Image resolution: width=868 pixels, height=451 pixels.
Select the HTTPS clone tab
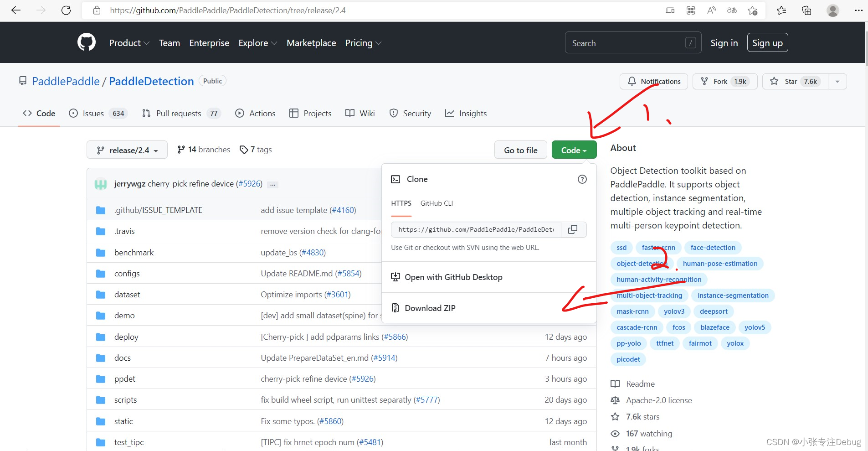tap(401, 203)
